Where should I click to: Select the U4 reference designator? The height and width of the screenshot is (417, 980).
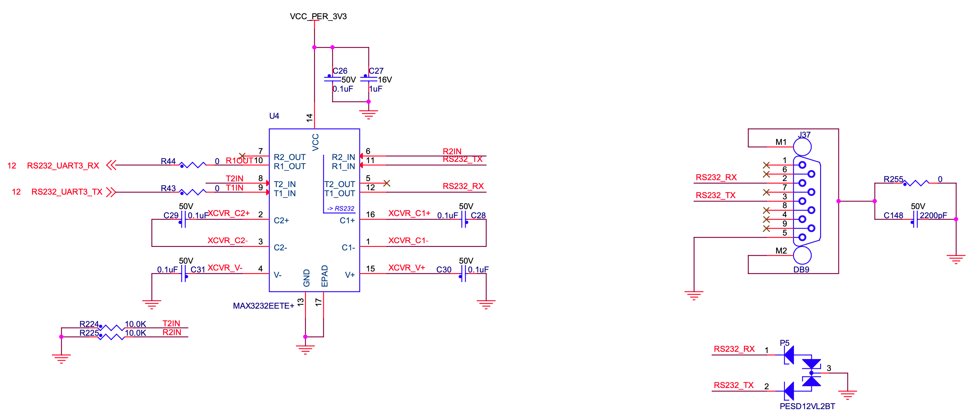pos(274,116)
